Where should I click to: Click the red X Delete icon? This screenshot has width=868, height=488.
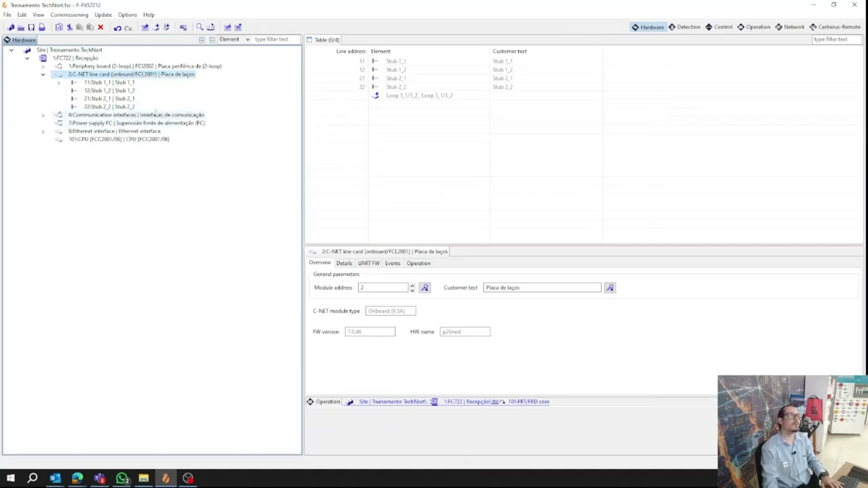(100, 27)
